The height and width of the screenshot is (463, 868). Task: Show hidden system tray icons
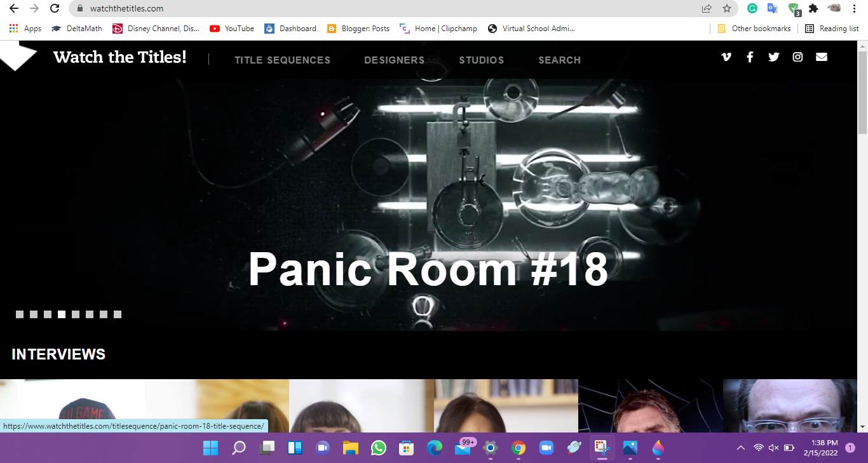tap(741, 448)
